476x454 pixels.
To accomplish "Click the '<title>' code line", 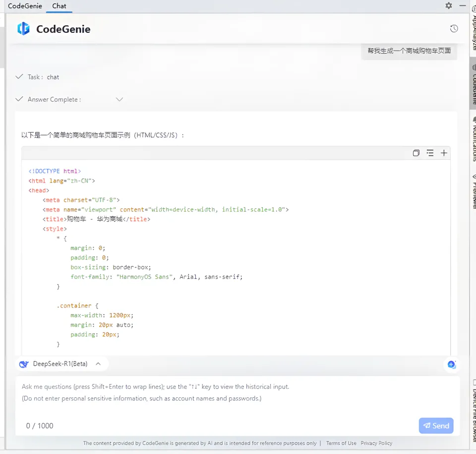I will (96, 219).
